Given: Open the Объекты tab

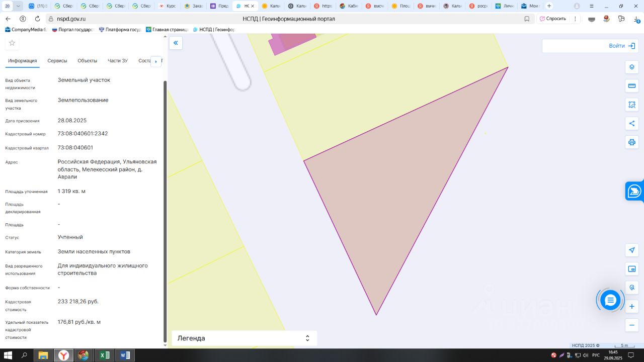Looking at the screenshot, I should (x=88, y=61).
